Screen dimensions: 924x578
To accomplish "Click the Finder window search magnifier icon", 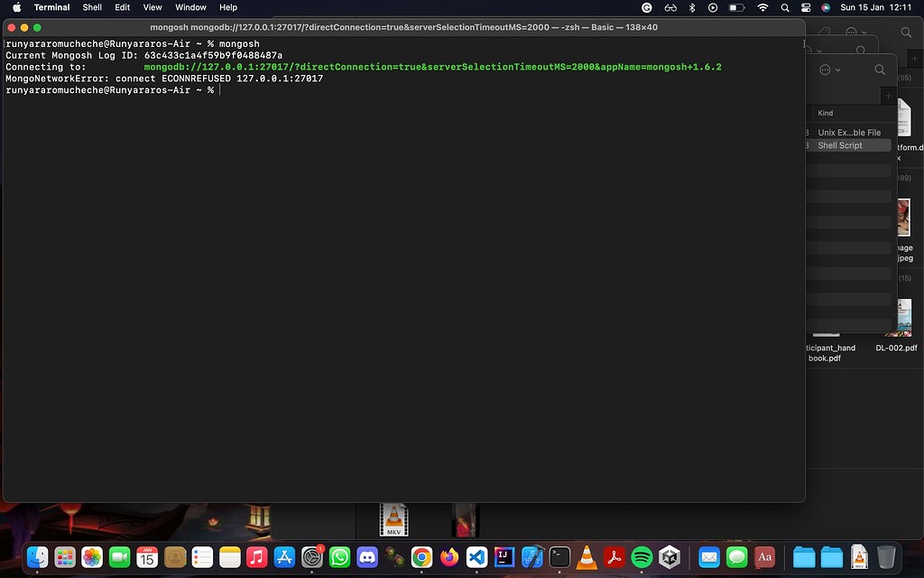I will click(880, 69).
